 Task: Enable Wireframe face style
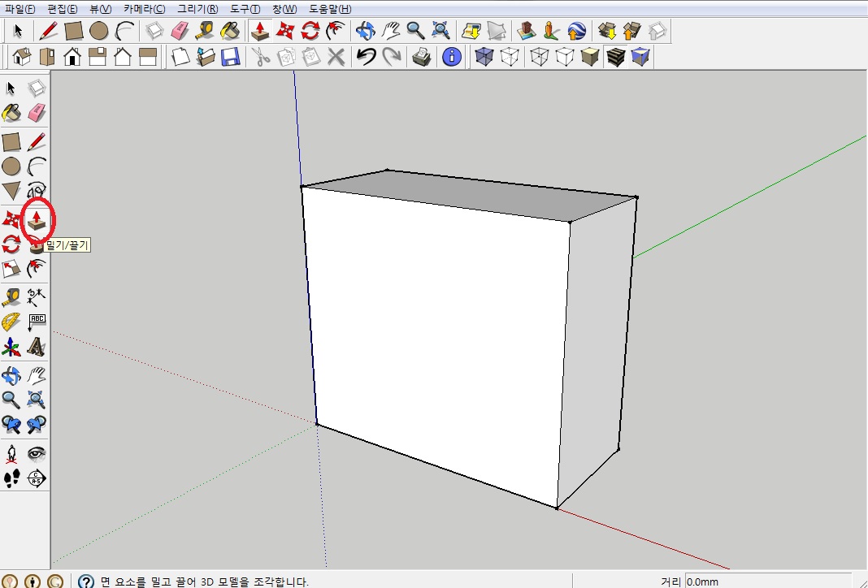539,56
